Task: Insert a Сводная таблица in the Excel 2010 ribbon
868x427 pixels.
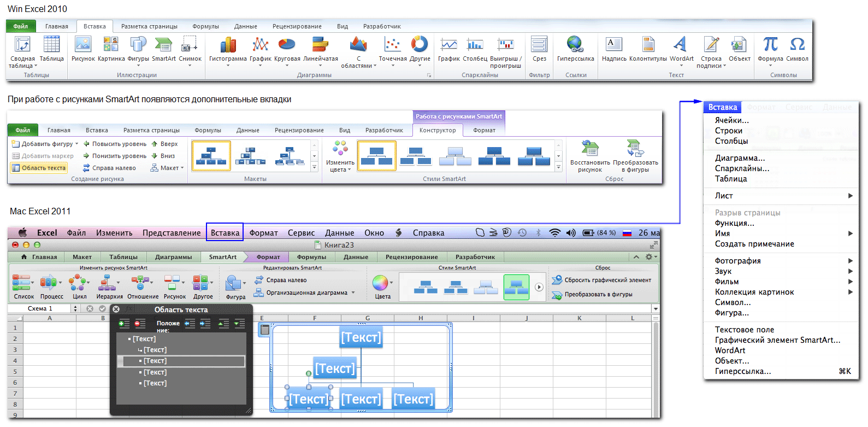Action: (x=22, y=51)
